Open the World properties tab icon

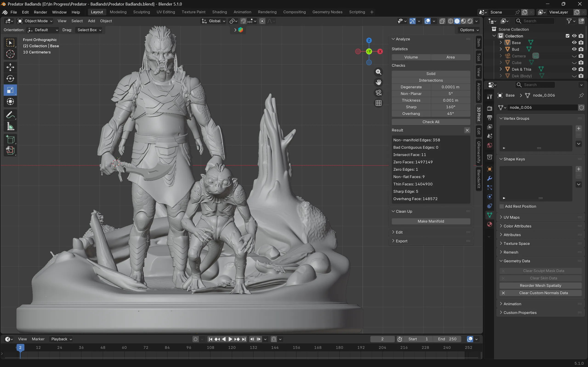[490, 145]
